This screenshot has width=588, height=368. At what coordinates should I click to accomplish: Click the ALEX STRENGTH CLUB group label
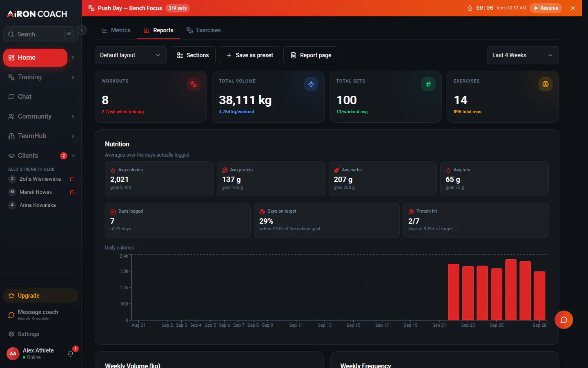click(31, 169)
